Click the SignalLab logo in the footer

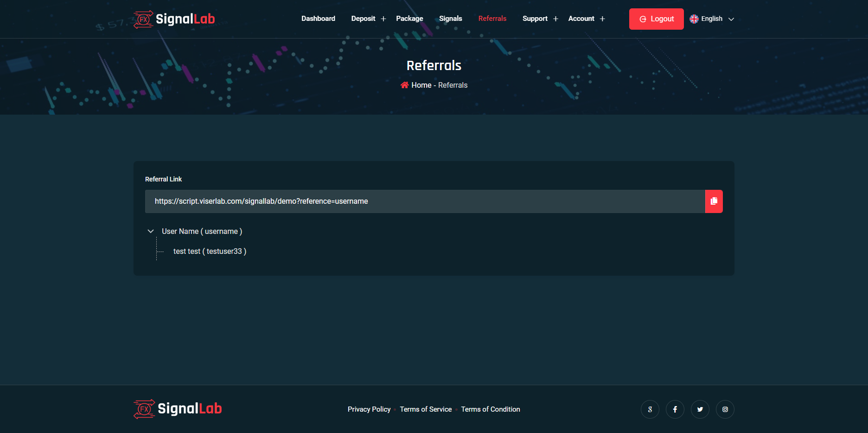pos(177,409)
